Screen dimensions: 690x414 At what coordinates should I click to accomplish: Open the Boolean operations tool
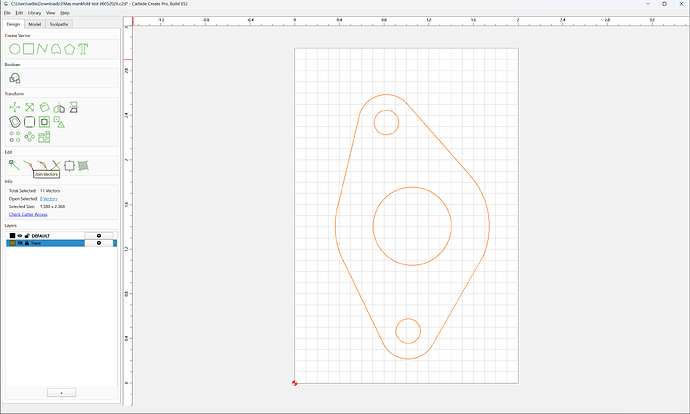pos(15,78)
